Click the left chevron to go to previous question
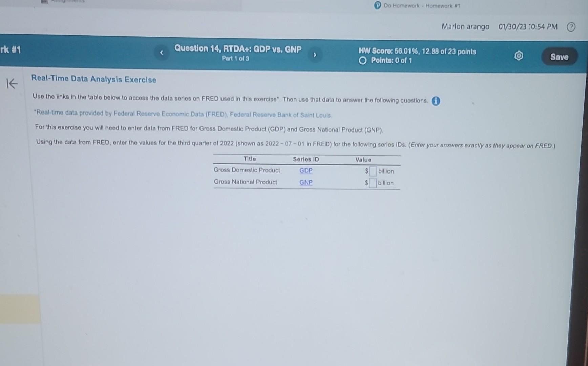This screenshot has width=588, height=366. [x=162, y=53]
